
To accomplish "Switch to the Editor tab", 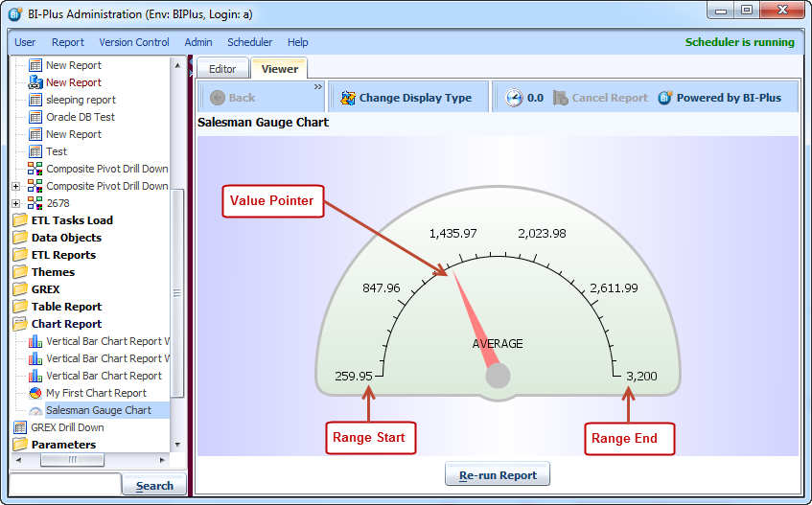I will pyautogui.click(x=222, y=69).
